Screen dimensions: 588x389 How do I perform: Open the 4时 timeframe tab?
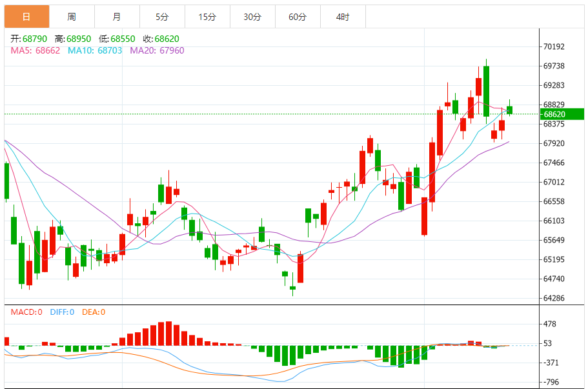click(343, 17)
